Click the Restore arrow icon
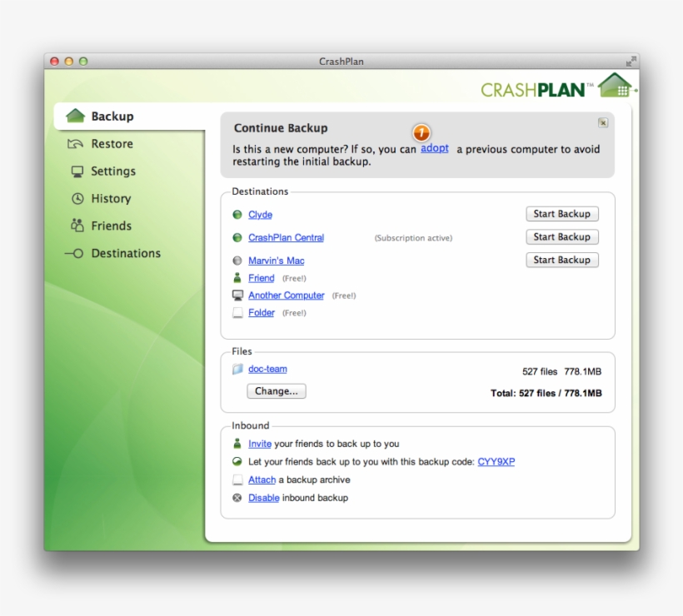Screen dimensions: 683x616 tap(77, 143)
